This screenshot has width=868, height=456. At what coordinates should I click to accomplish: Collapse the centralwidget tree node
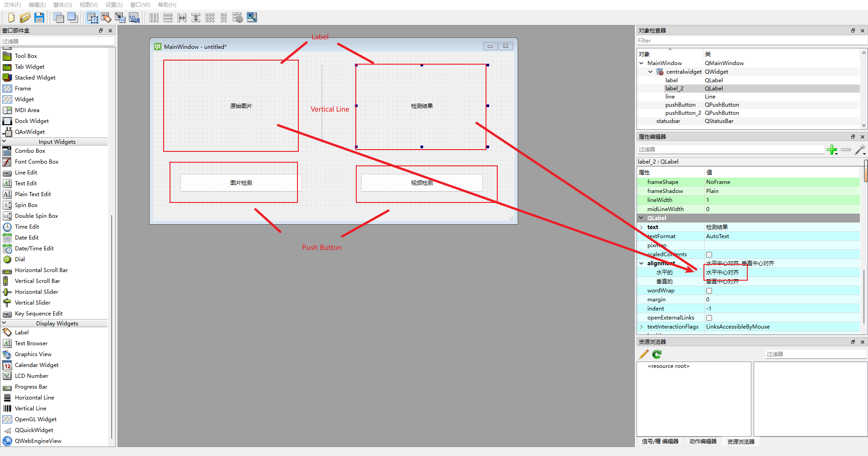tap(650, 71)
